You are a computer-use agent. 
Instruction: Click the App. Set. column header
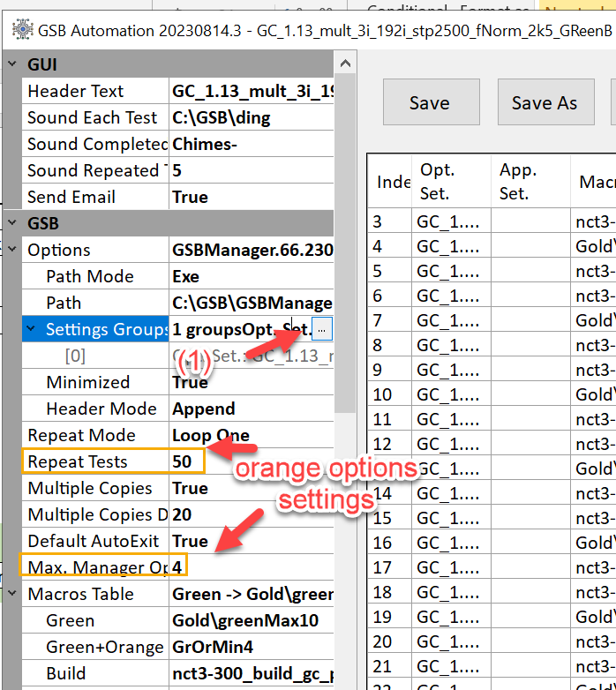click(521, 180)
